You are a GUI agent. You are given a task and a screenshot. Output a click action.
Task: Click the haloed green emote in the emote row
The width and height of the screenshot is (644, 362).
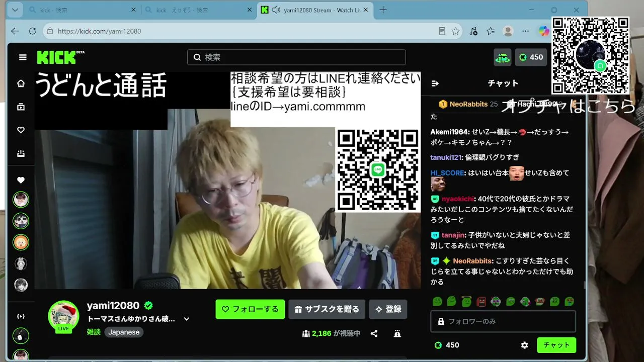(466, 302)
